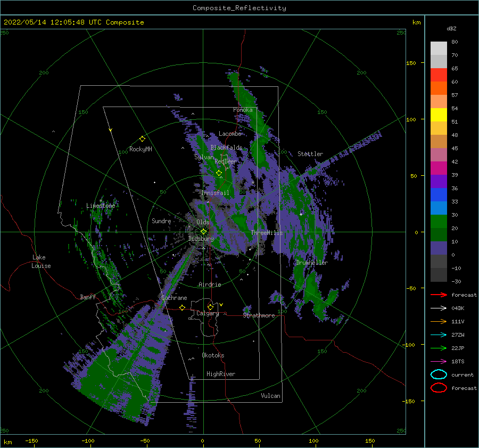Click the yellow diamond marker below RedDeer
Image resolution: width=479 pixels, height=448 pixels.
(219, 173)
